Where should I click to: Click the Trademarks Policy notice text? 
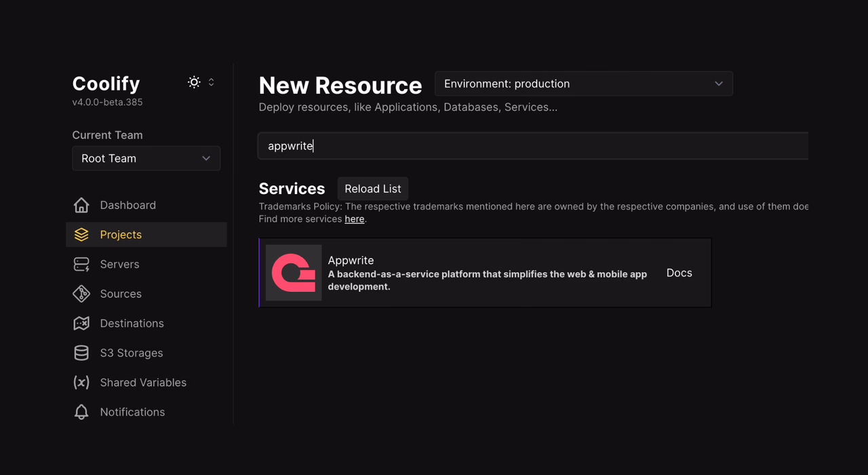[533, 206]
